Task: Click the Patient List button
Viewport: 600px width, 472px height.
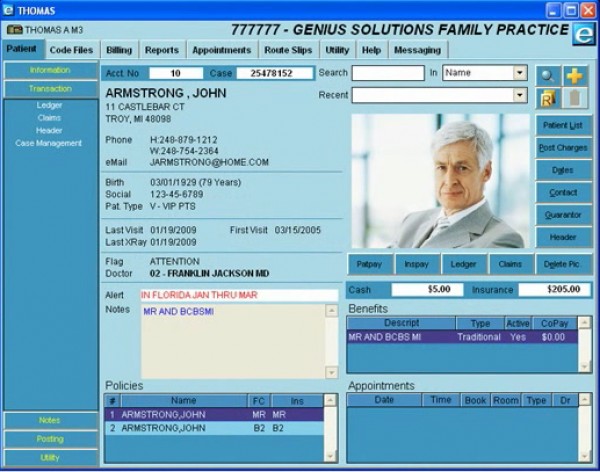Action: tap(562, 125)
